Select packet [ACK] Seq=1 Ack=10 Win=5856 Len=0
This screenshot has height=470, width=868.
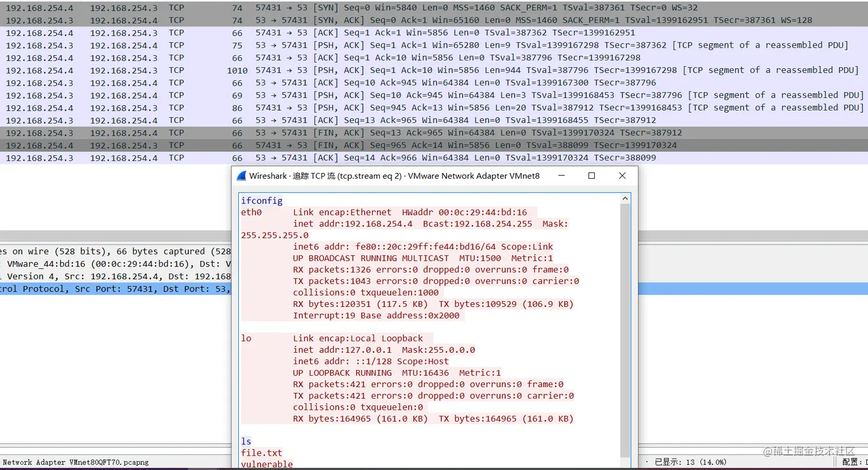point(434,57)
